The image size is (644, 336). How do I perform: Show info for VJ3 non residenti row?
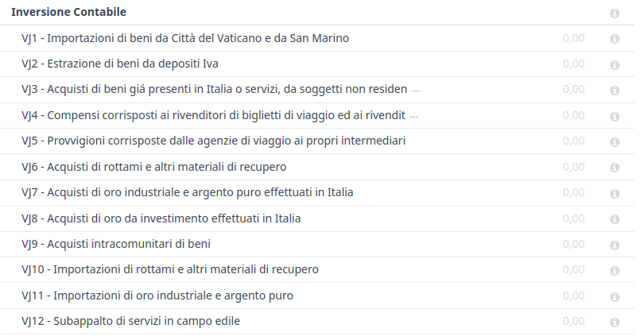[x=615, y=91]
